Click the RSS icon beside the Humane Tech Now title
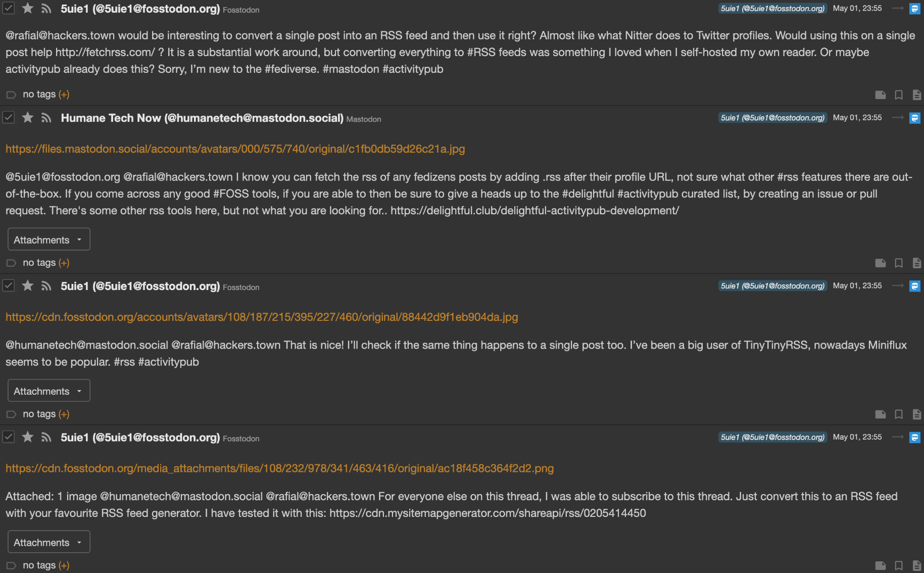The image size is (924, 573). click(x=46, y=118)
